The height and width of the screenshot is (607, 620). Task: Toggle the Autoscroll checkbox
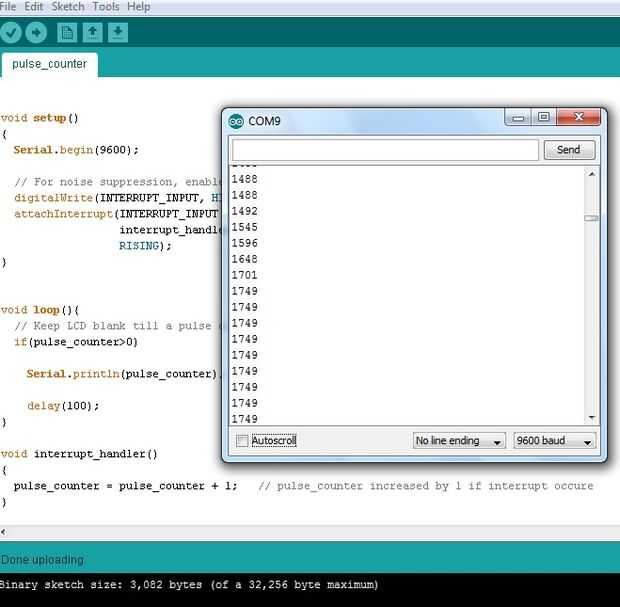point(242,441)
